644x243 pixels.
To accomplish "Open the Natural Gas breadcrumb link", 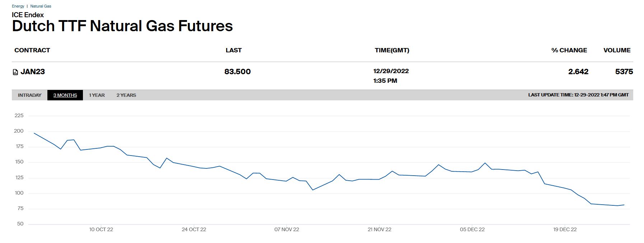I will click(41, 6).
